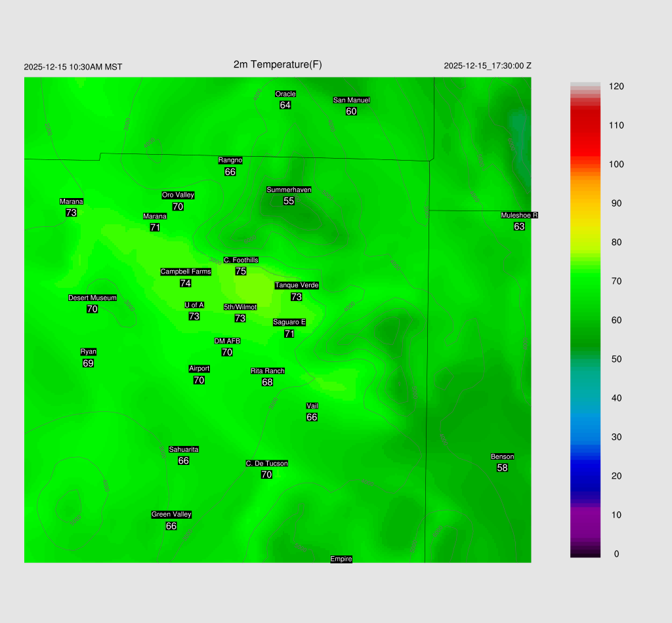Click Benson's temperature value of 58
Screen dimensions: 672x623
pyautogui.click(x=502, y=468)
